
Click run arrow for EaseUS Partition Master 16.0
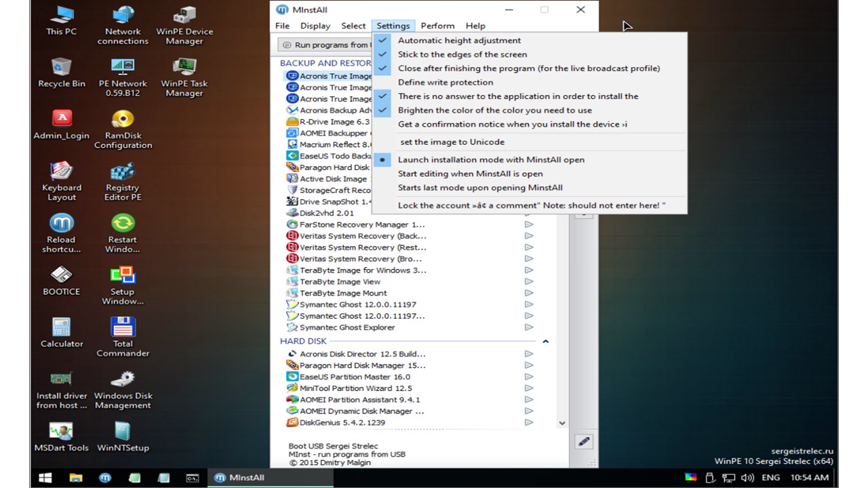[x=529, y=377]
